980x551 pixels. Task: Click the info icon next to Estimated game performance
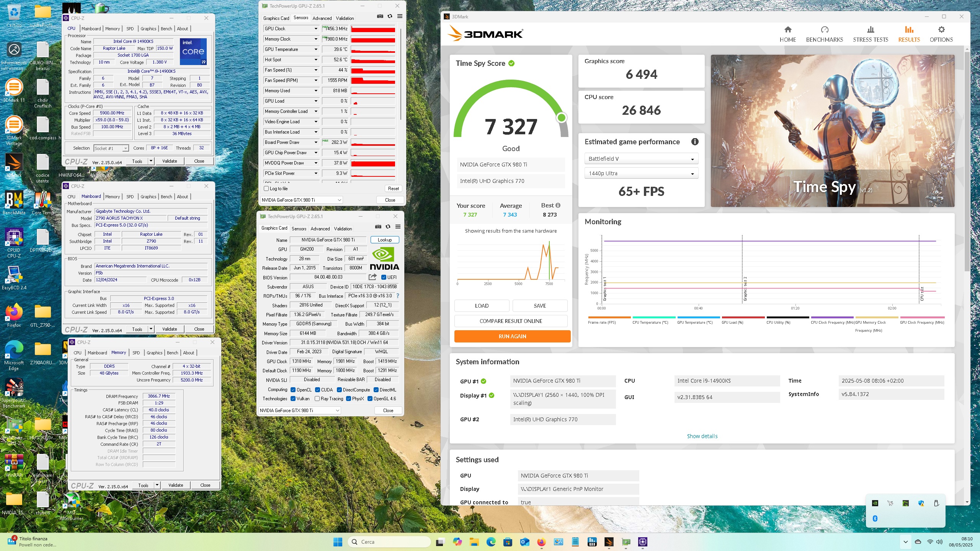pyautogui.click(x=694, y=142)
